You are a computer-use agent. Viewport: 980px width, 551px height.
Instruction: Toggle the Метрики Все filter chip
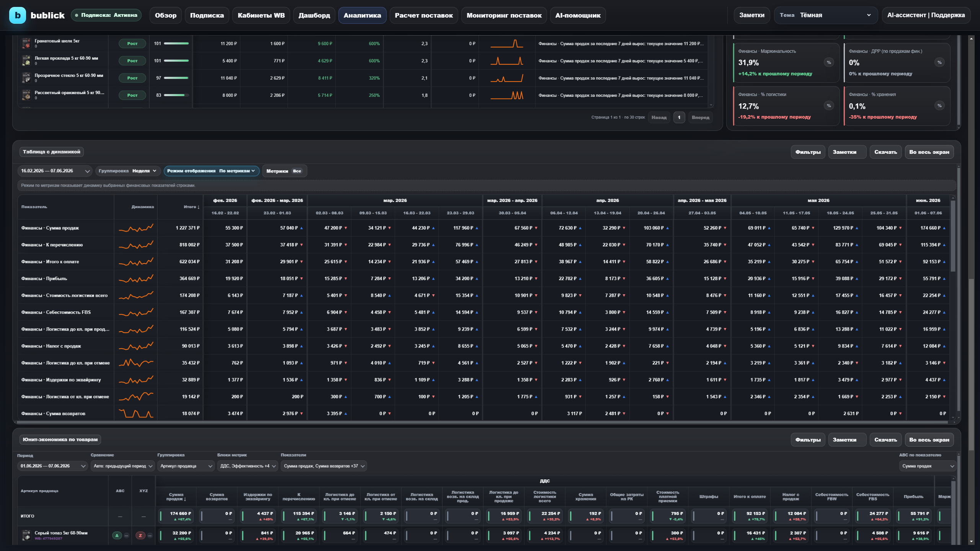click(284, 171)
